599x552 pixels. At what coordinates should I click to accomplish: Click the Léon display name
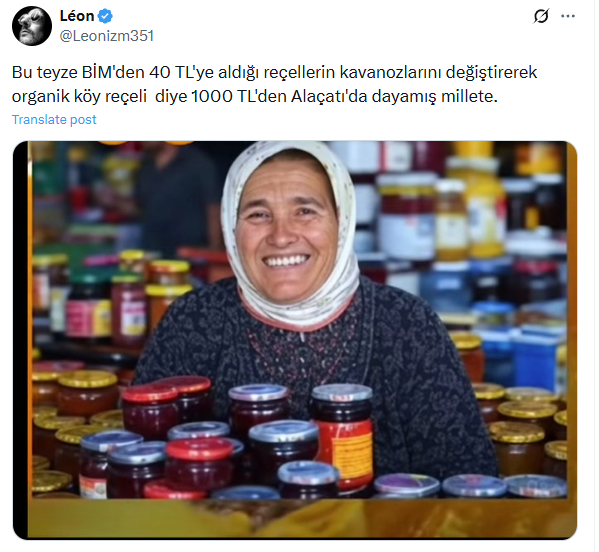tap(77, 16)
